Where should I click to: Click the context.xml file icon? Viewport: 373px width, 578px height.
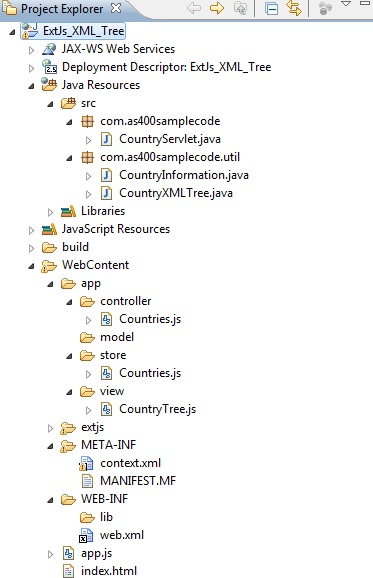[87, 463]
